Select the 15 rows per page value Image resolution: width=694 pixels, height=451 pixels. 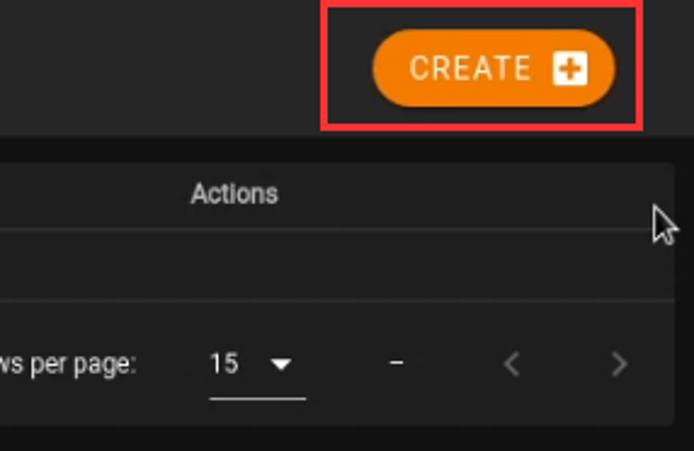click(225, 364)
